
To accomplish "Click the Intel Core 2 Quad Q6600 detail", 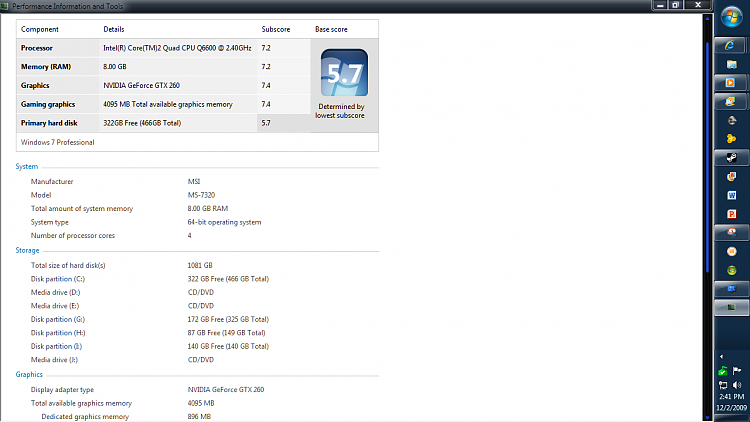I will (177, 48).
